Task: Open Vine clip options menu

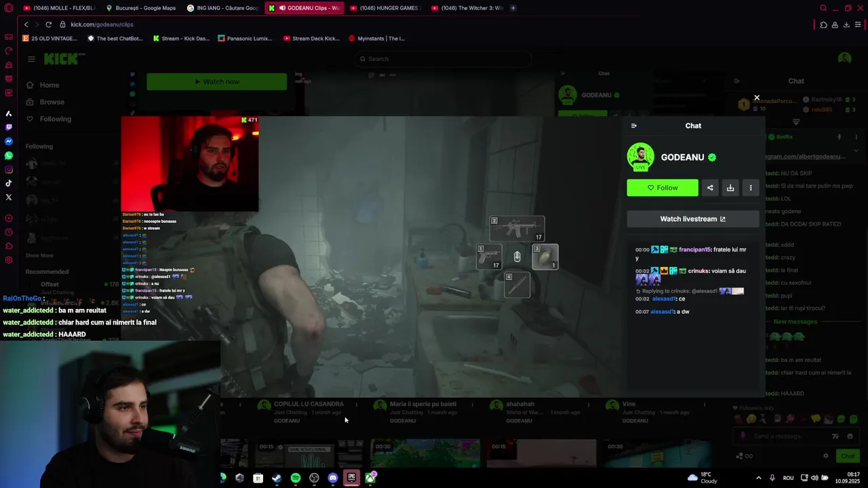Action: (x=705, y=405)
